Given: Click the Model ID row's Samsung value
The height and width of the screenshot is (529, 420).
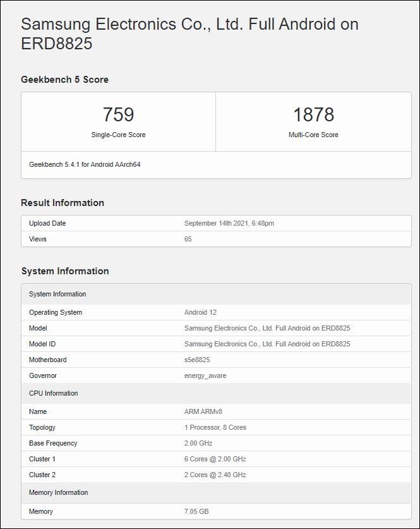Looking at the screenshot, I should point(267,344).
